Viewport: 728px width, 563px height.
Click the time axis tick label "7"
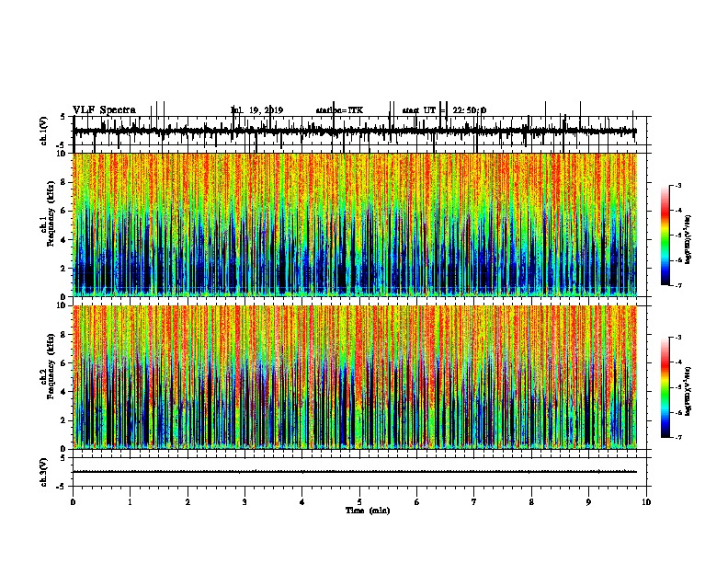point(474,502)
